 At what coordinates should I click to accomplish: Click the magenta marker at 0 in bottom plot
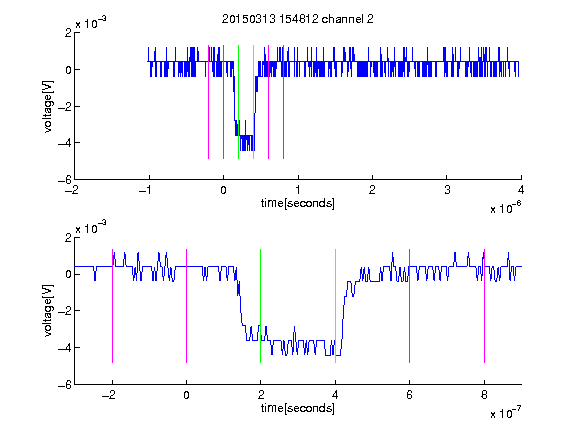point(186,306)
